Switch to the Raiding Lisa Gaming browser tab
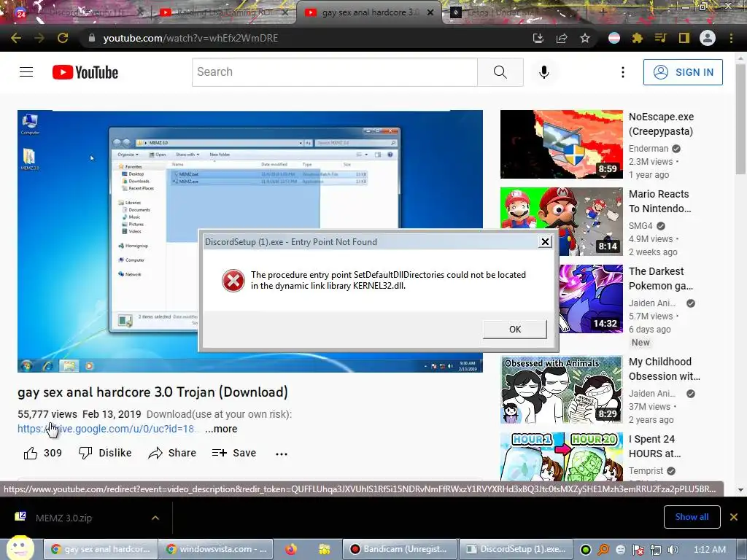Viewport: 747px width, 560px height. 224,12
